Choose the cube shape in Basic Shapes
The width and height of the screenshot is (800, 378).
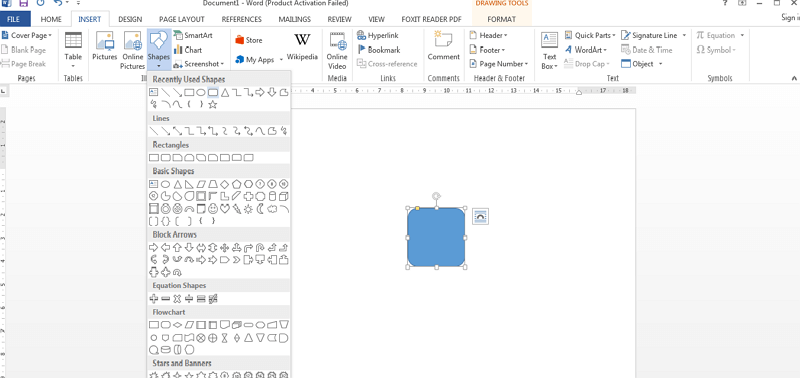pos(284,196)
